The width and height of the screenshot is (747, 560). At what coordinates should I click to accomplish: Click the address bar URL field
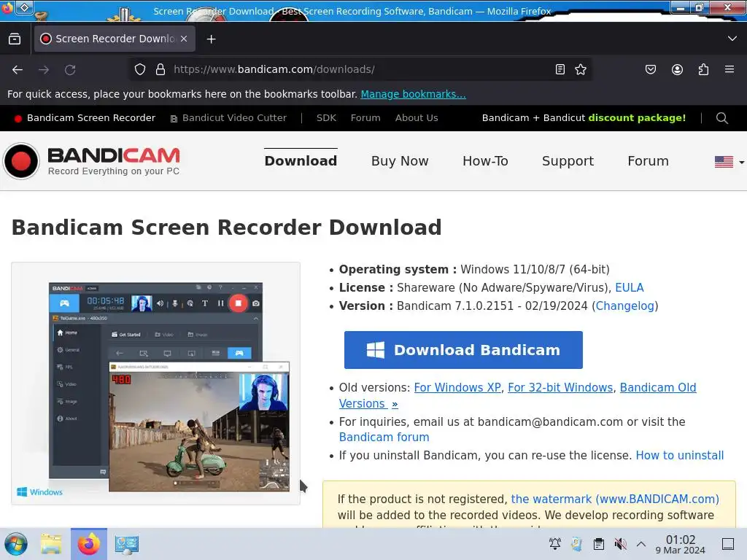tap(362, 69)
